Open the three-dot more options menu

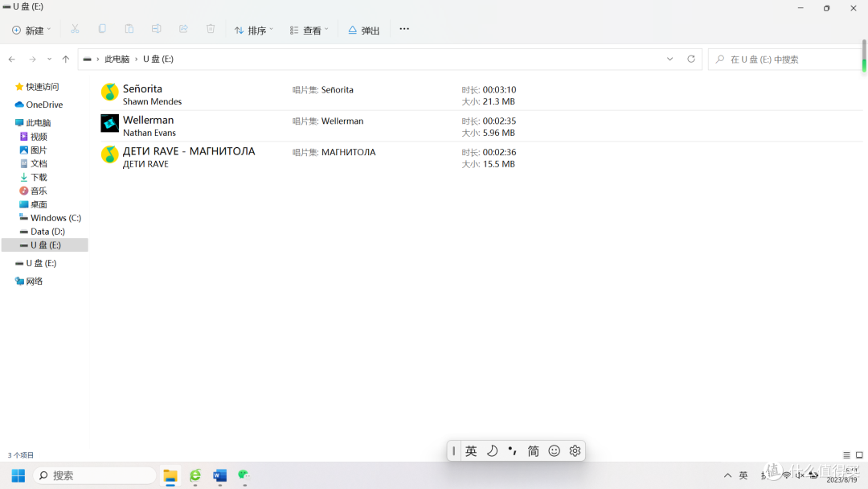(x=404, y=29)
